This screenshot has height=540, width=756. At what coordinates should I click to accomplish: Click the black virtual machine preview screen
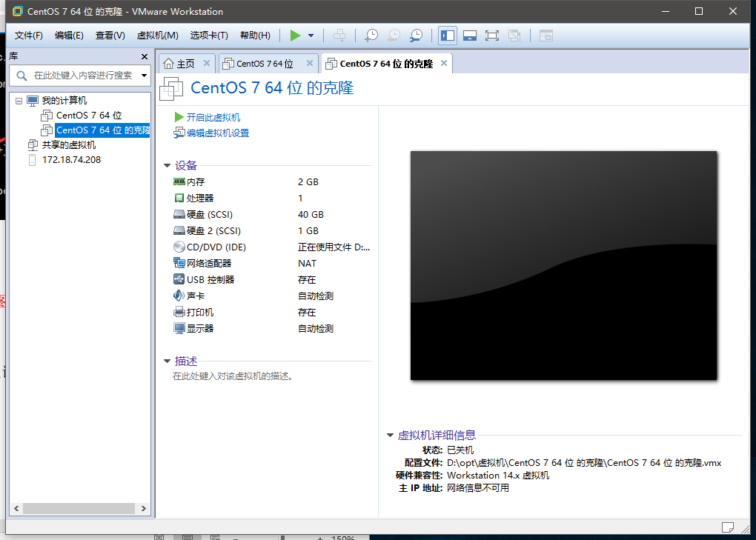pos(563,265)
